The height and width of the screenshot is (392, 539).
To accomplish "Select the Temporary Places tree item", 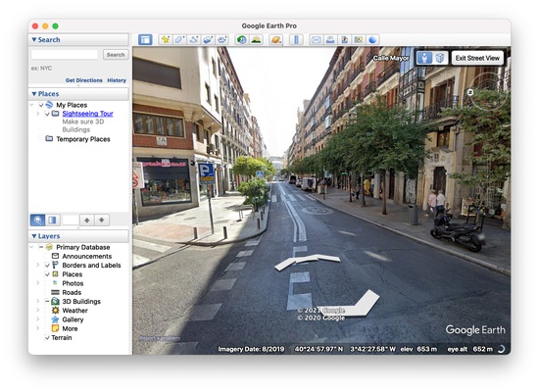I will tap(83, 139).
